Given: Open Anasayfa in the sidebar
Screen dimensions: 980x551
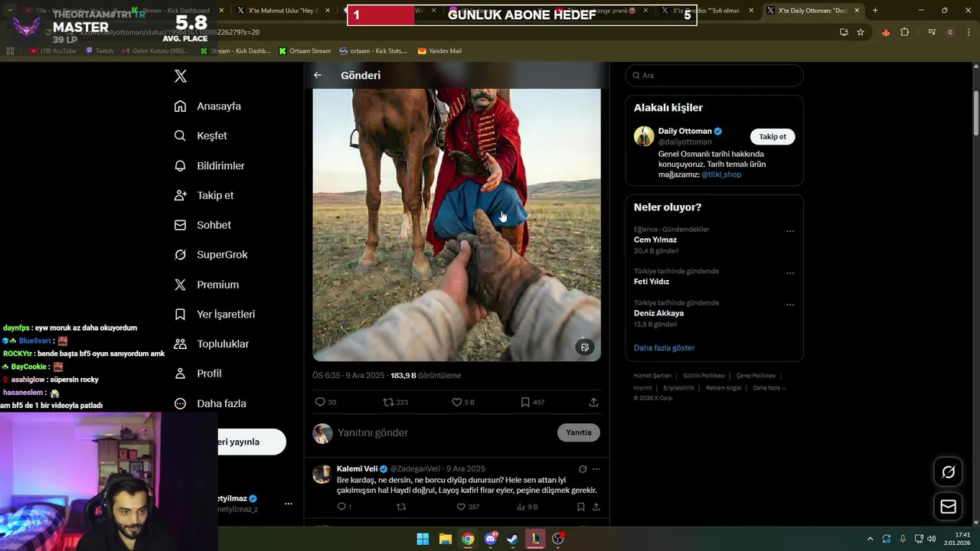Looking at the screenshot, I should pyautogui.click(x=207, y=106).
